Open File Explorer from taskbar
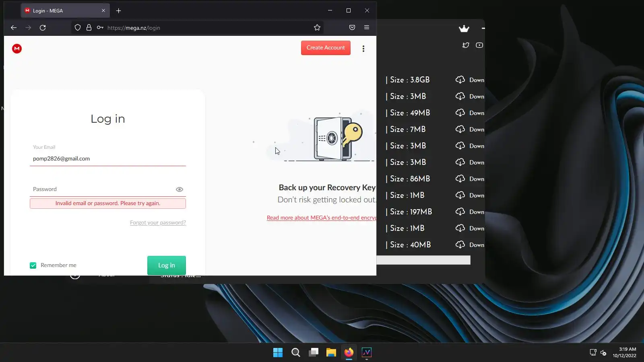The image size is (644, 362). [x=331, y=353]
